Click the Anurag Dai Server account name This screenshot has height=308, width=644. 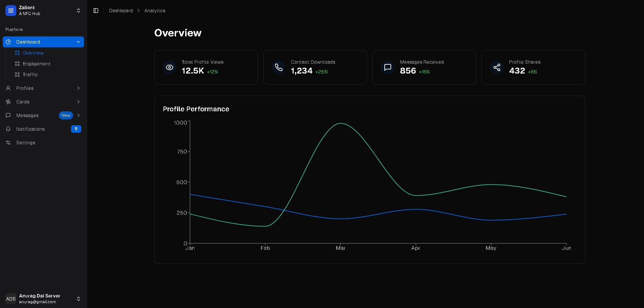click(x=39, y=296)
